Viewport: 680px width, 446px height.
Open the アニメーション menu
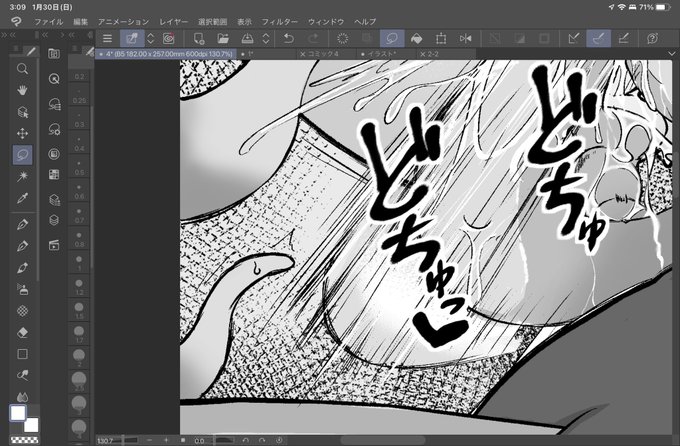123,21
